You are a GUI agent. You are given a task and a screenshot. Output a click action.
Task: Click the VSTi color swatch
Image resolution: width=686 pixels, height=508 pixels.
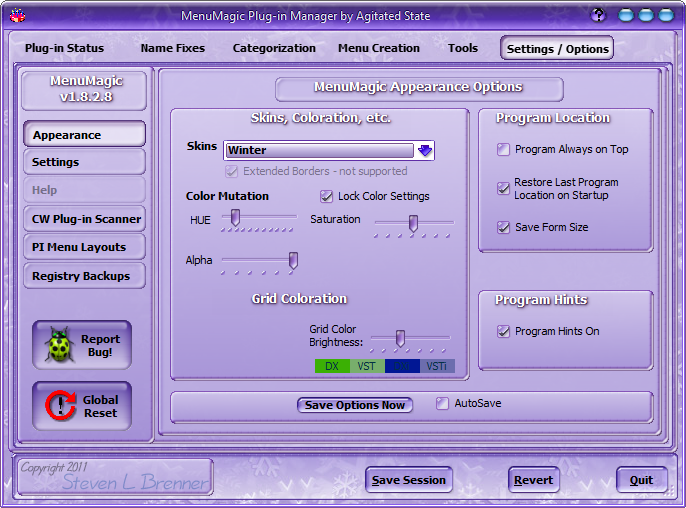tap(437, 366)
